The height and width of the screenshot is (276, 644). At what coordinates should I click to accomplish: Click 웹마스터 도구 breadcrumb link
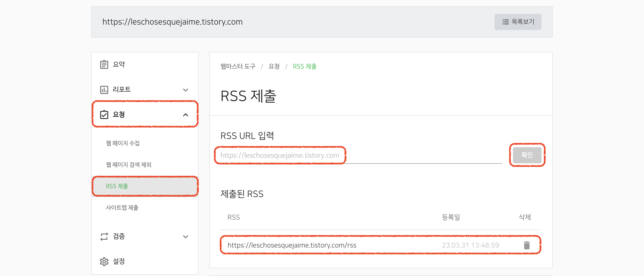click(238, 66)
